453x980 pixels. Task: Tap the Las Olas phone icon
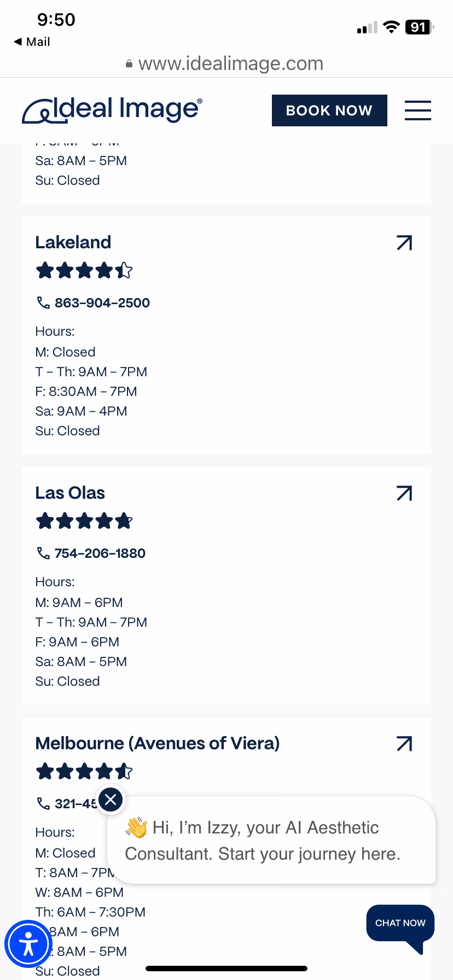click(43, 553)
